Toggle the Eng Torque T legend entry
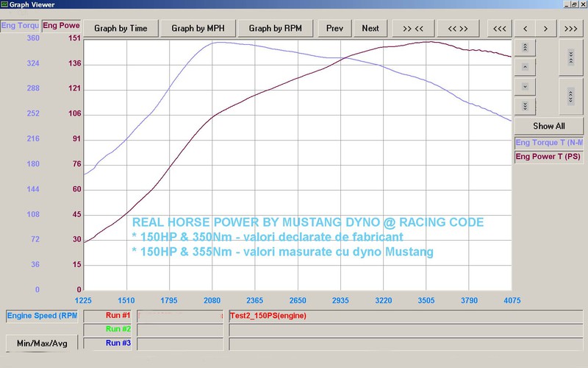The height and width of the screenshot is (368, 588). click(549, 143)
